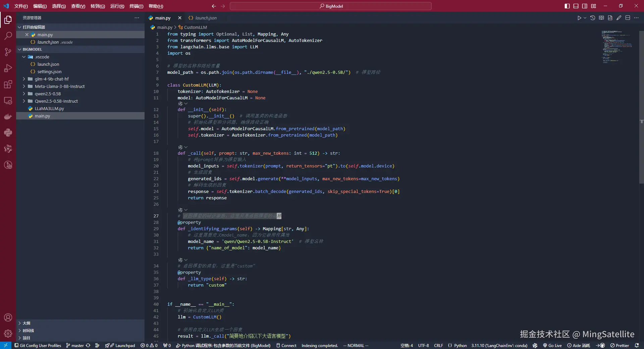Open Launchpad from the status bar
The height and width of the screenshot is (349, 644).
(x=120, y=345)
